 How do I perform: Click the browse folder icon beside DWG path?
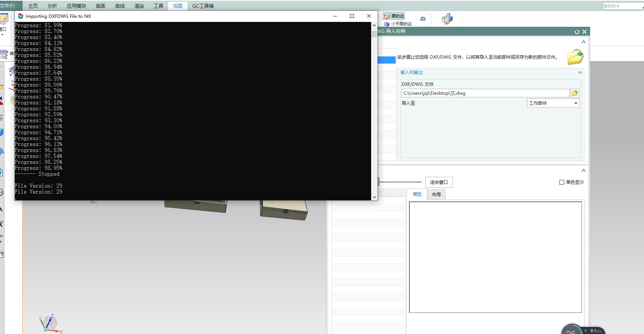[575, 93]
